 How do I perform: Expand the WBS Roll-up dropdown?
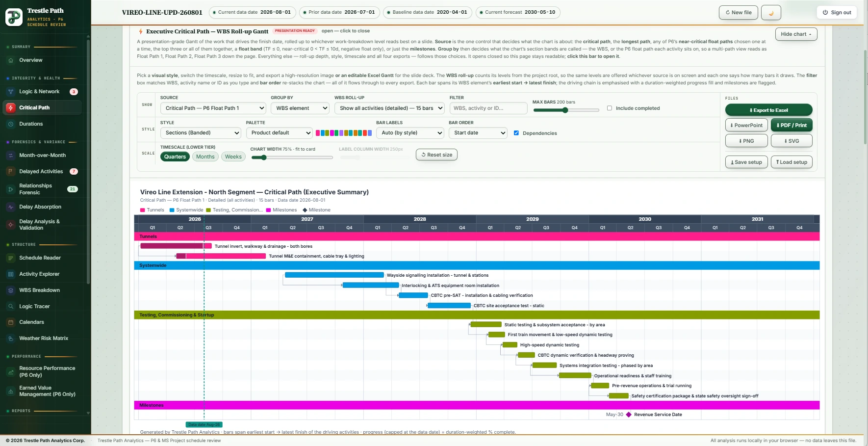coord(390,108)
